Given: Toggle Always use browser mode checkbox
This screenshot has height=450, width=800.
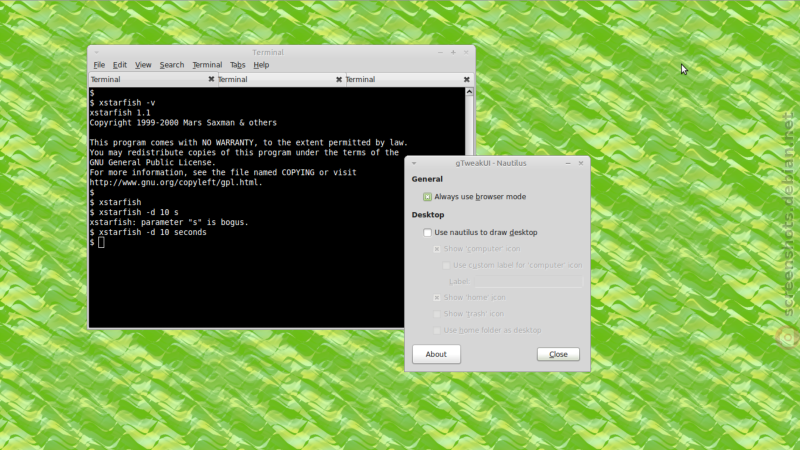Looking at the screenshot, I should tap(427, 197).
